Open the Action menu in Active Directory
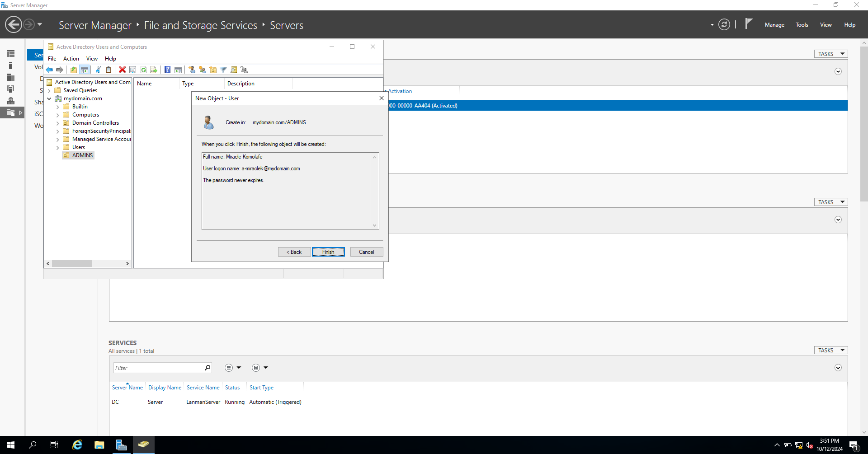 click(71, 58)
